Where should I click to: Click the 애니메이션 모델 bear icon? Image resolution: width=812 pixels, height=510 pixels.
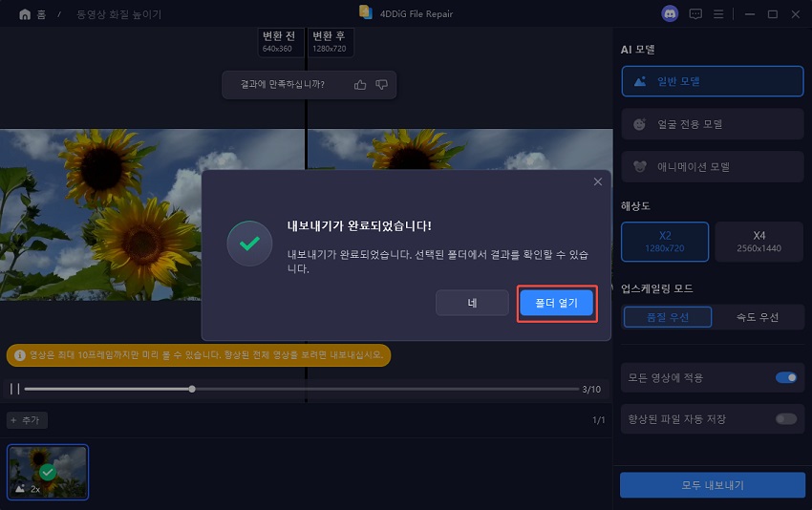pyautogui.click(x=640, y=167)
